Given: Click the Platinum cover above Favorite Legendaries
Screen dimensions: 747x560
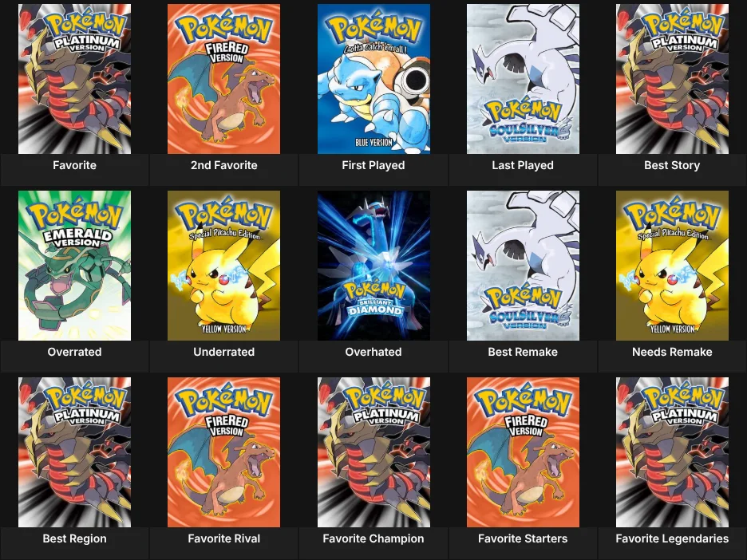Looking at the screenshot, I should (x=672, y=452).
